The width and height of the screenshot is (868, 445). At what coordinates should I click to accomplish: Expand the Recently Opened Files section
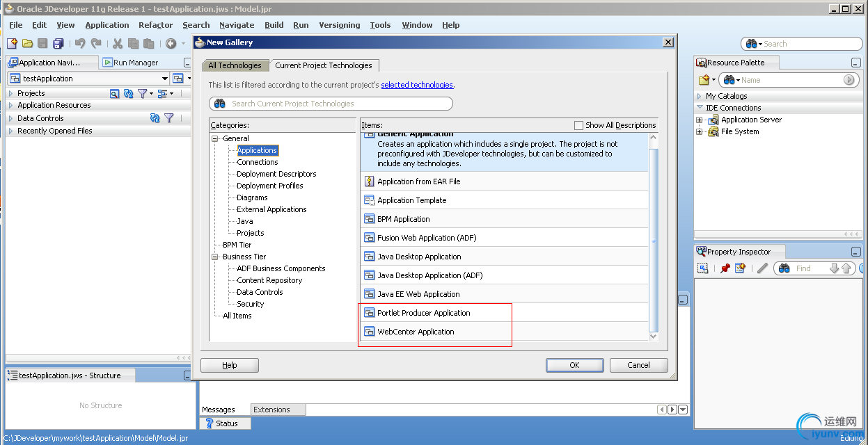coord(10,131)
